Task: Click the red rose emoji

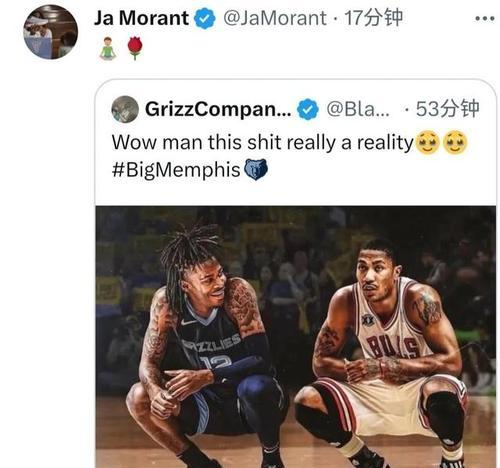Action: pos(135,48)
